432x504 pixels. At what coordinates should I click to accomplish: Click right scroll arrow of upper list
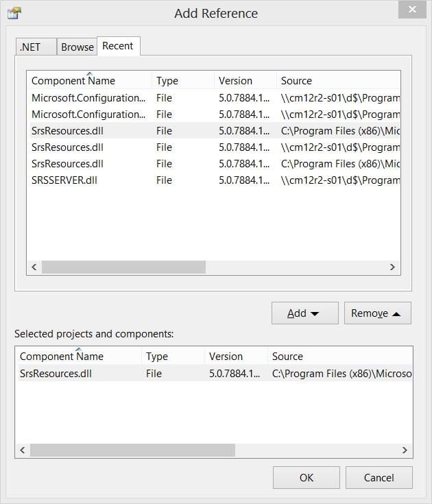pyautogui.click(x=392, y=267)
